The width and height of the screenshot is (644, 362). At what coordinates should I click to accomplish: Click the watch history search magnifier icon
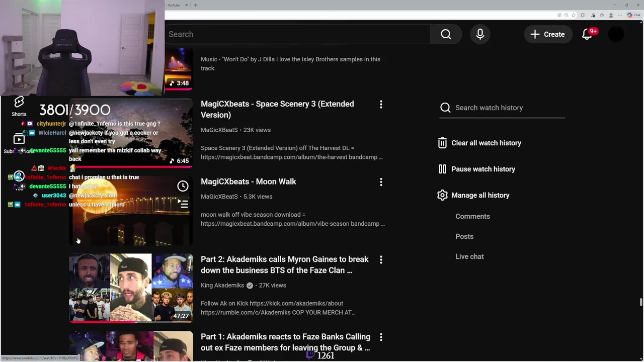[445, 108]
